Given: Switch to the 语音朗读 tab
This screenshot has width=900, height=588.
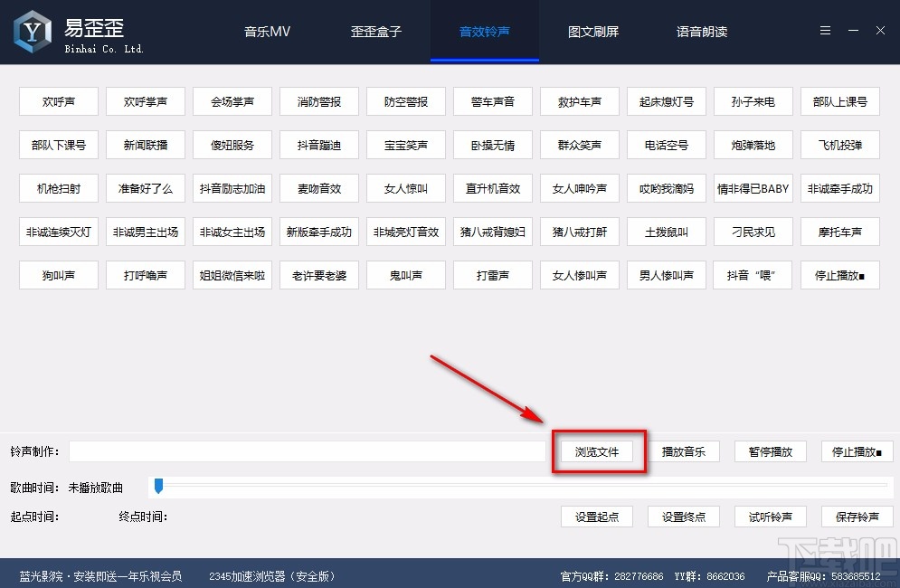Looking at the screenshot, I should 701,30.
